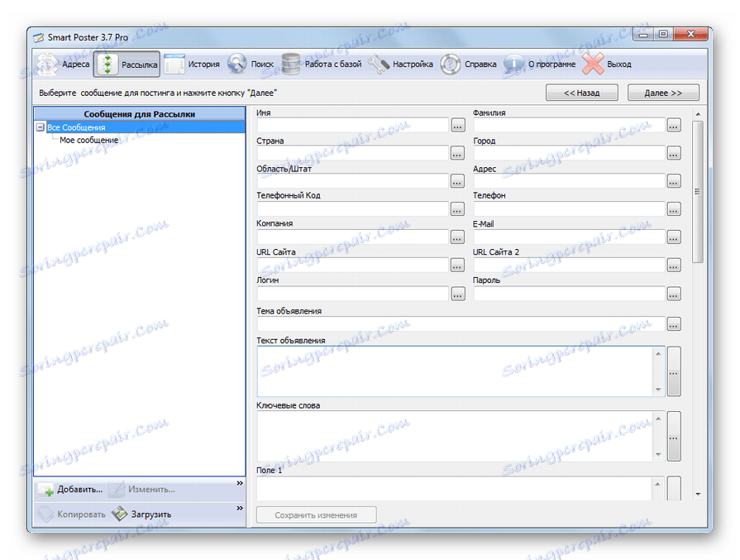
Task: Click into the Телефон input field
Action: 569,208
